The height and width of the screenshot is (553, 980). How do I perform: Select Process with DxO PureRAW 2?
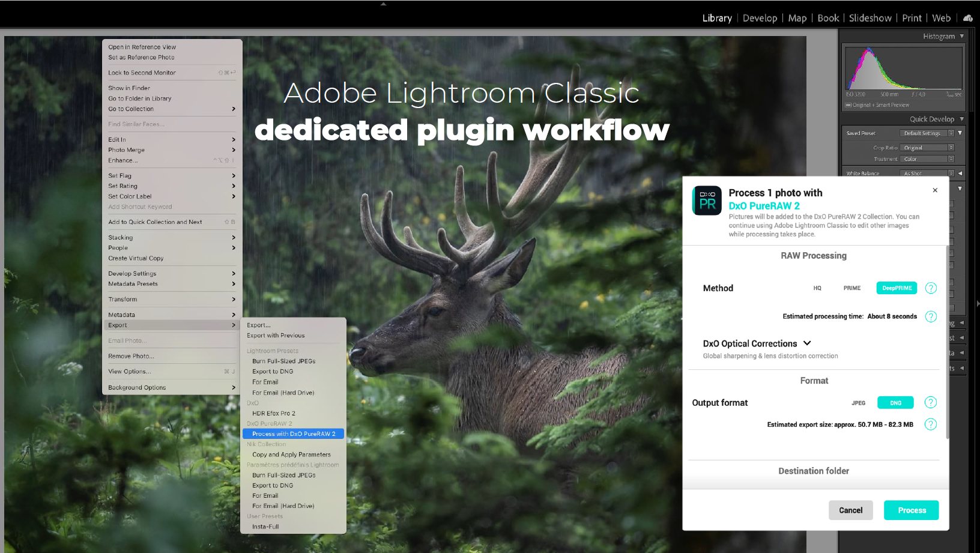293,434
